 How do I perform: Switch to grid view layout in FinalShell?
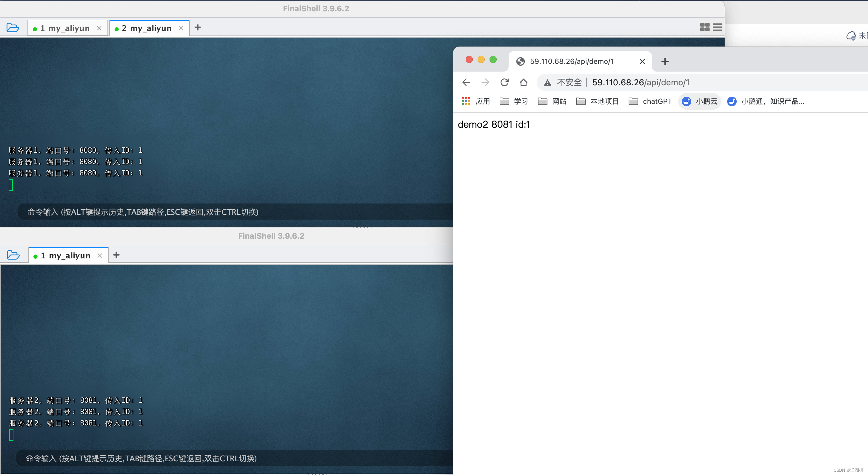tap(704, 27)
